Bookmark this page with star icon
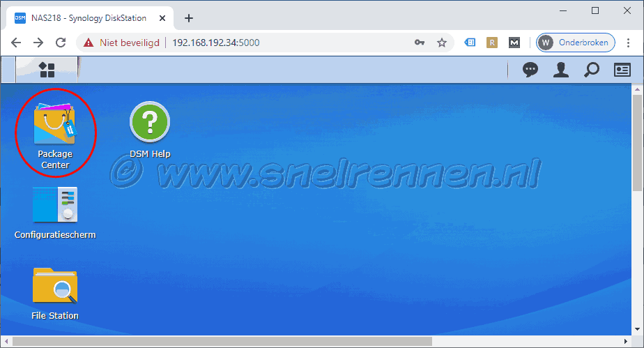 441,43
